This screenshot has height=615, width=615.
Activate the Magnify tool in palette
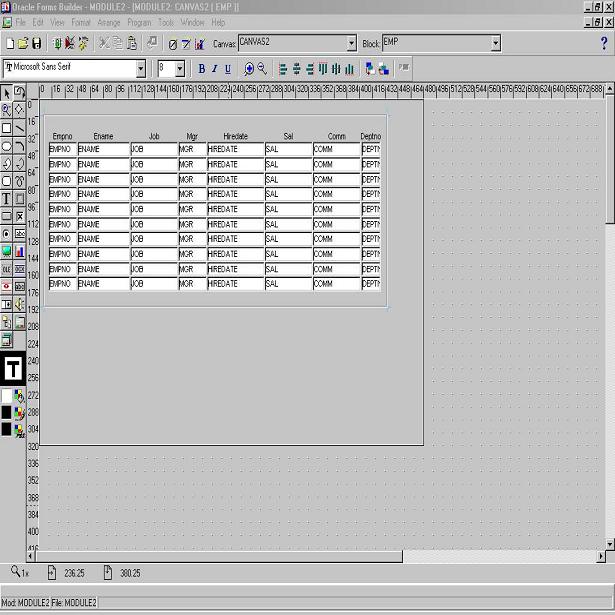(6, 110)
